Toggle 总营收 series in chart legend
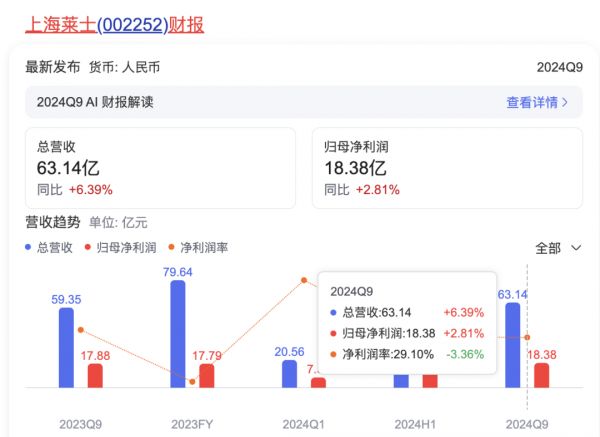 (49, 248)
